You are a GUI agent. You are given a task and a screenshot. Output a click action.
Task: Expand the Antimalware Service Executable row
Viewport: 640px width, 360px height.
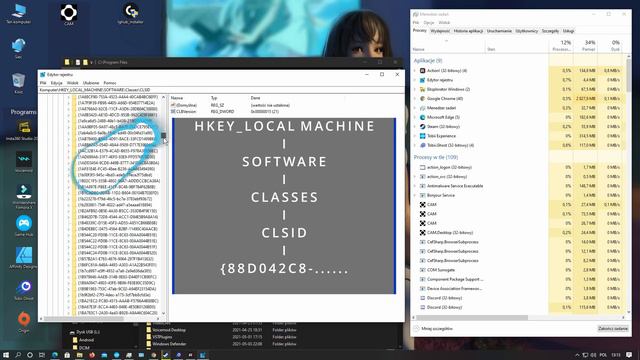[x=415, y=186]
